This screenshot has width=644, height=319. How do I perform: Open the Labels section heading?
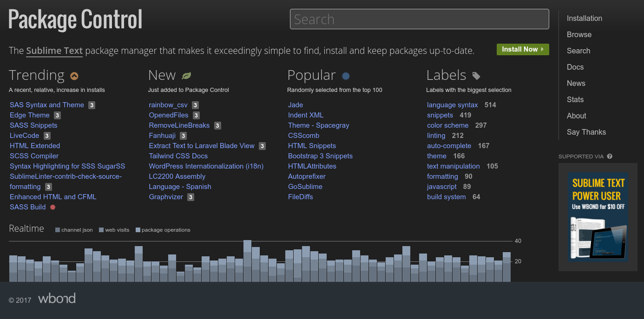pyautogui.click(x=446, y=75)
